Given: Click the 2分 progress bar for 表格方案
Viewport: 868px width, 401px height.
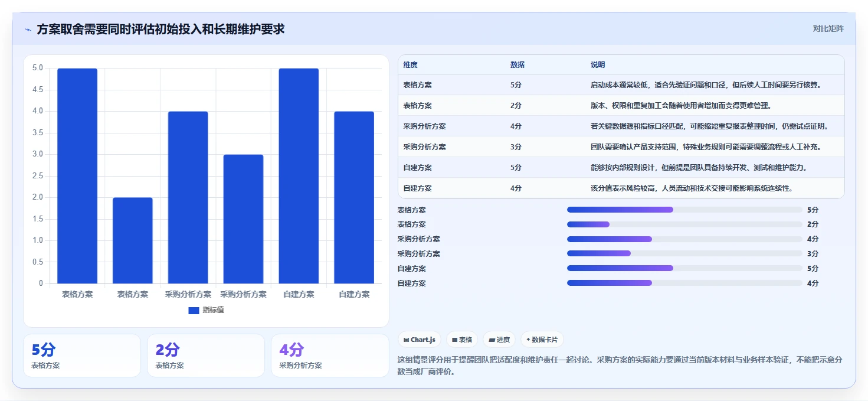Looking at the screenshot, I should tap(684, 224).
